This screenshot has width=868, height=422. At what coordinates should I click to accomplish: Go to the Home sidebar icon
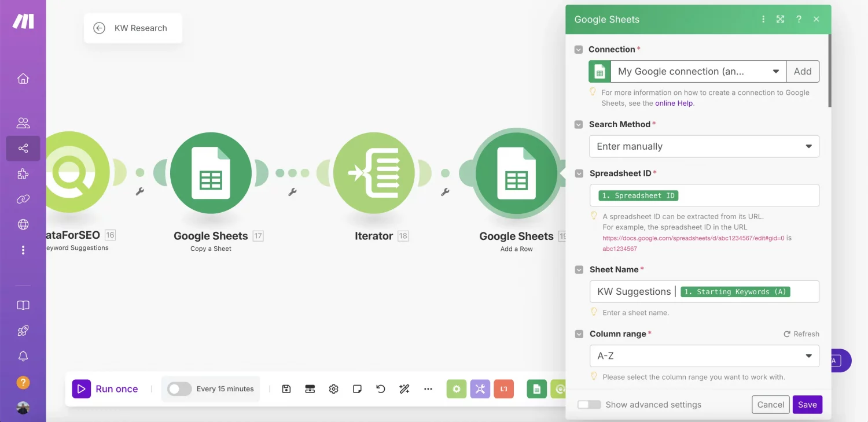coord(23,79)
